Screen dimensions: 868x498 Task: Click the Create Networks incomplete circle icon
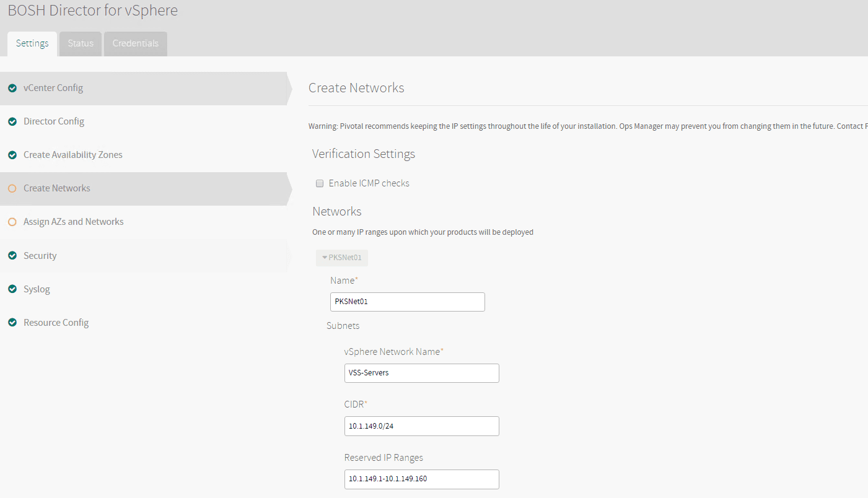[12, 188]
